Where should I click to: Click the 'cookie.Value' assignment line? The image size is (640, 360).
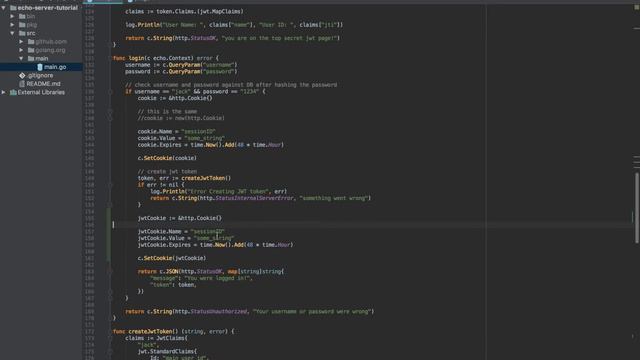point(181,138)
